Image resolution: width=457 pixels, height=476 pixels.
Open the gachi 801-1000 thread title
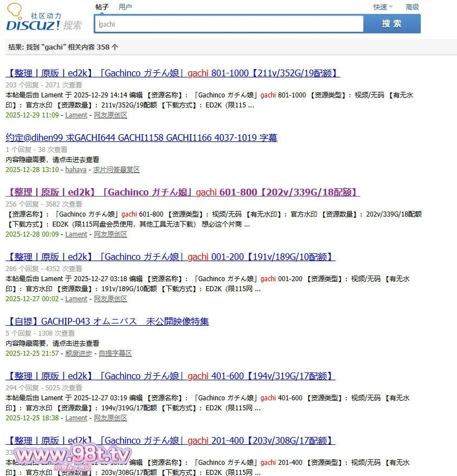pos(173,73)
